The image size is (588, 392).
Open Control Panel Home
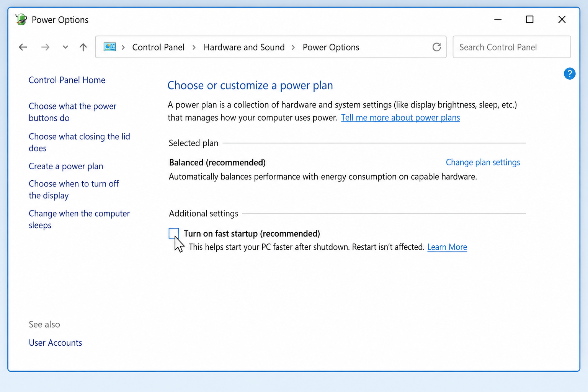click(x=67, y=80)
